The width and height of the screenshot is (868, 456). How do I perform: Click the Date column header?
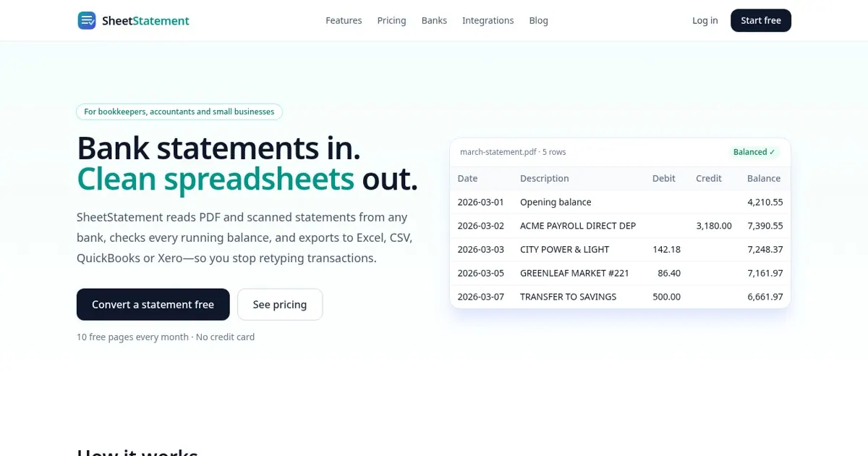point(467,178)
